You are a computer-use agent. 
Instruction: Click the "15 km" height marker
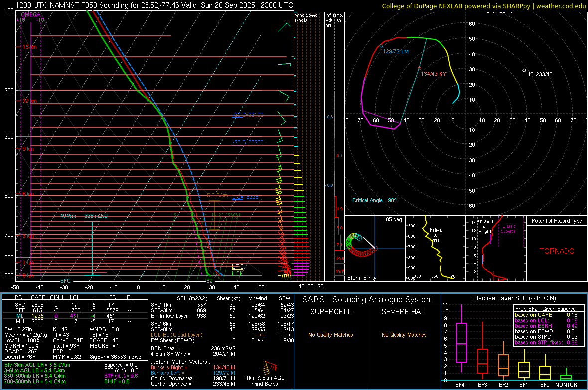pos(29,47)
